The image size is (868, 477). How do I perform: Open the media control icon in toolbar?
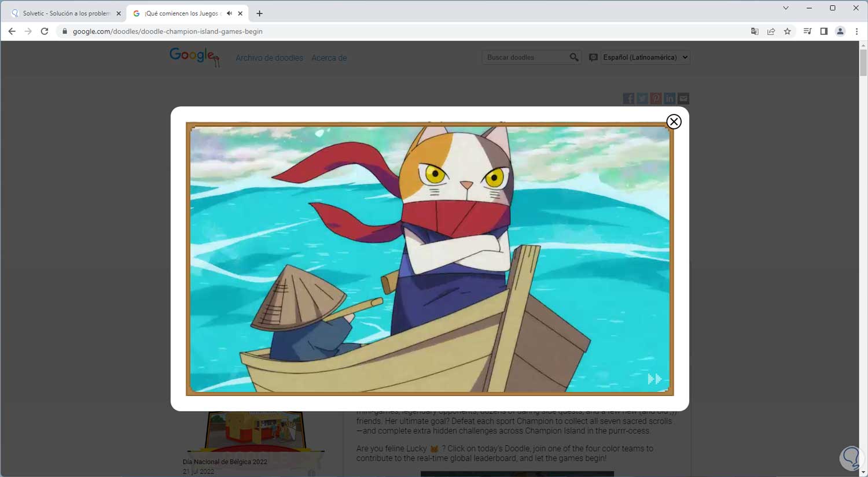(x=807, y=31)
